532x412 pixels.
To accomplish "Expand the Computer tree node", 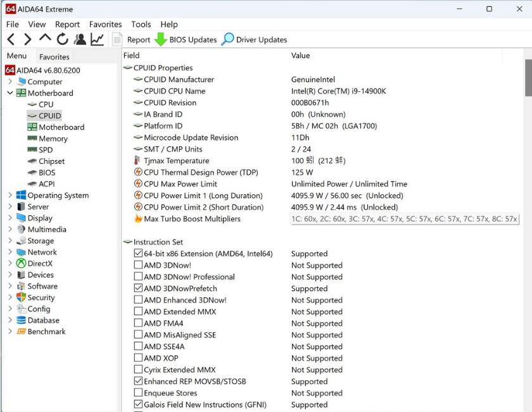I will pos(10,82).
